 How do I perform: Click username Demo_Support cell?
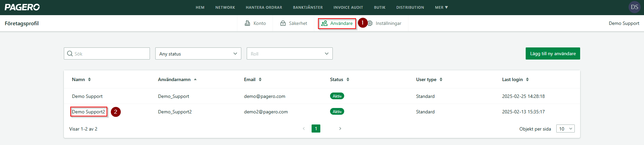coord(173,96)
